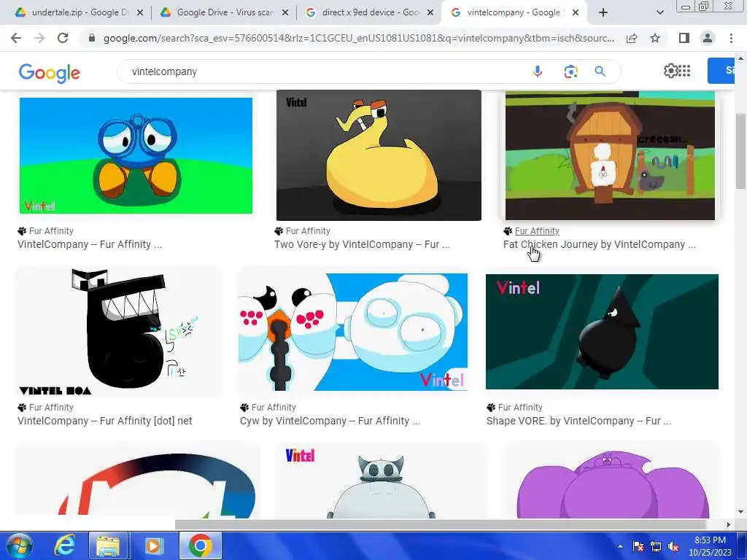Open yellow duck character thumbnail
Viewport: 747px width, 560px height.
[x=379, y=155]
